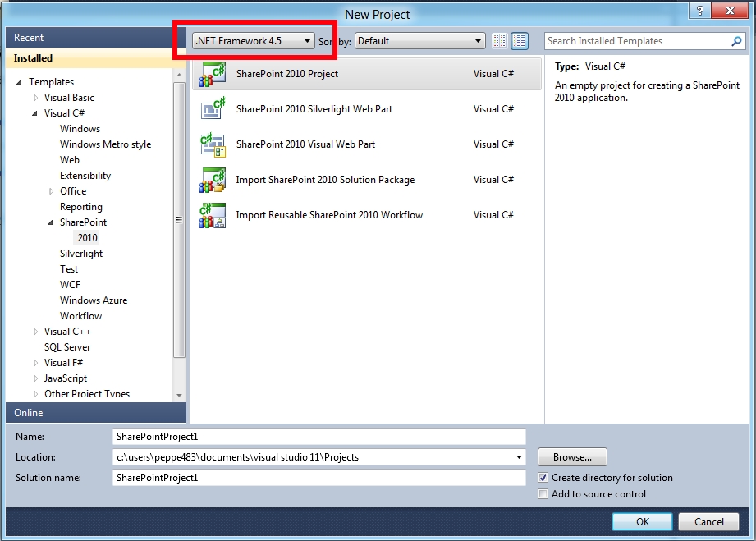
Task: Select the Test category
Action: point(69,269)
